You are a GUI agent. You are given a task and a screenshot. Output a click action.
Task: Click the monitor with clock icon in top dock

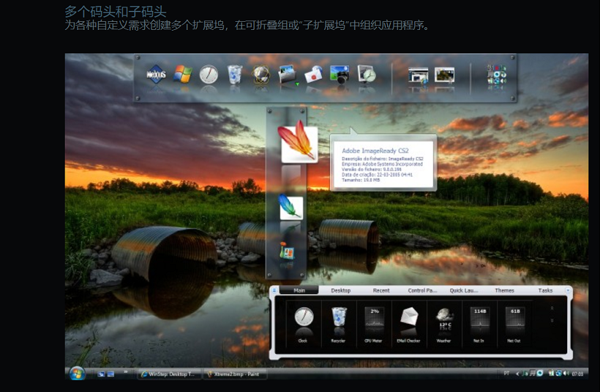pyautogui.click(x=366, y=74)
